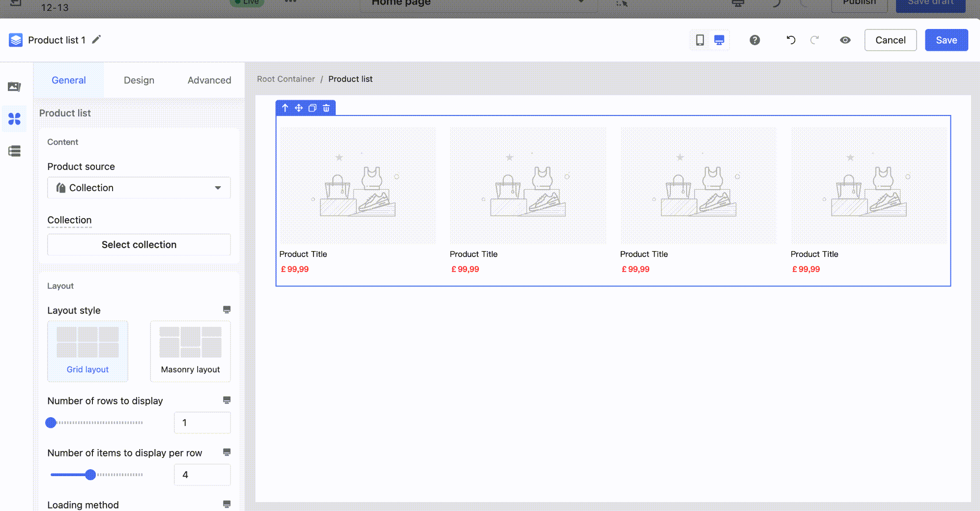This screenshot has width=980, height=511.
Task: Switch to desktop device preview
Action: (719, 40)
